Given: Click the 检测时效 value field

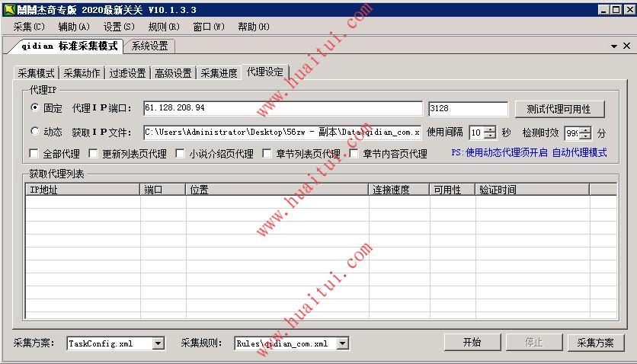Looking at the screenshot, I should point(572,133).
